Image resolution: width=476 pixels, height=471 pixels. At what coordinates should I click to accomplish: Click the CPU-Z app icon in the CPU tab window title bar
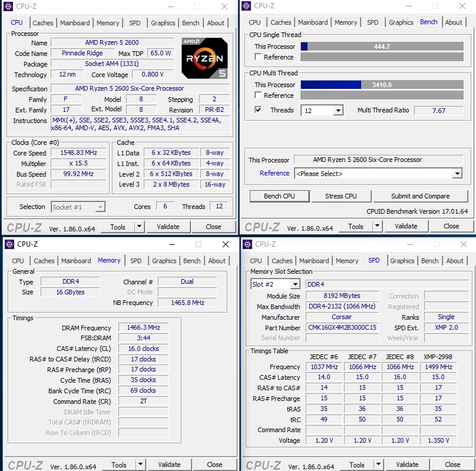[8, 6]
